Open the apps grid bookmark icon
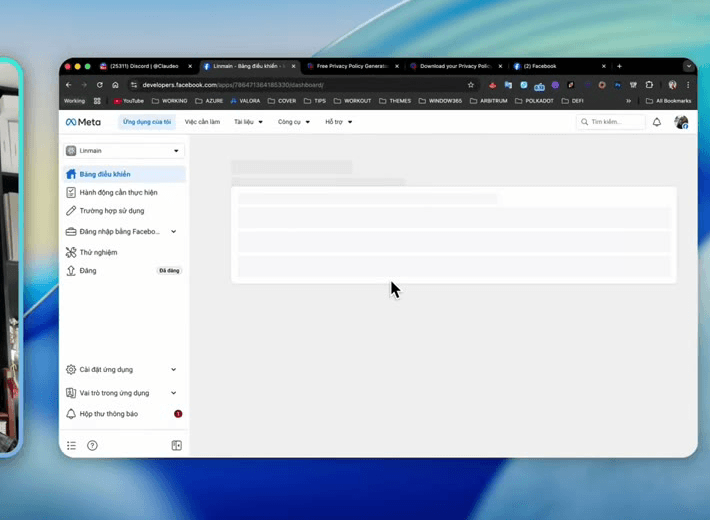 click(x=97, y=101)
